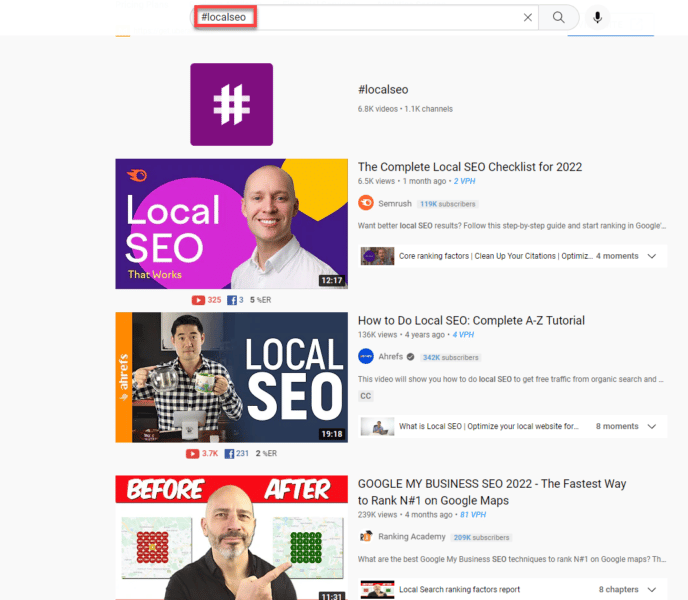Play the BEFORE AFTER Google Maps video thumbnail
The width and height of the screenshot is (688, 600).
tap(232, 538)
